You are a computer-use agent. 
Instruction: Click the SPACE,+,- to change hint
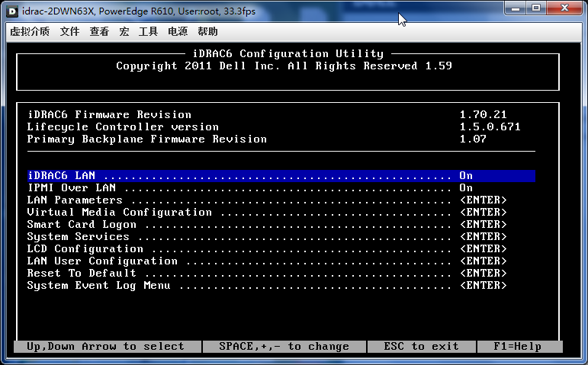pyautogui.click(x=284, y=346)
